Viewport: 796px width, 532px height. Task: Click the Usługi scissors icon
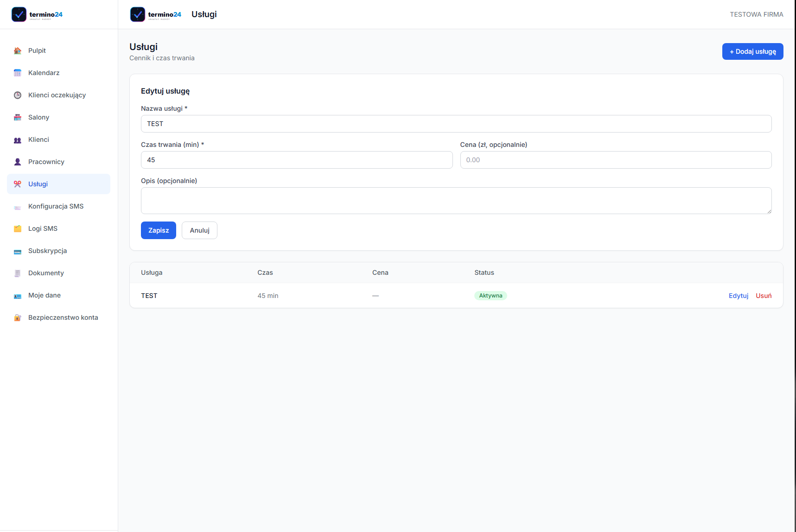point(18,184)
